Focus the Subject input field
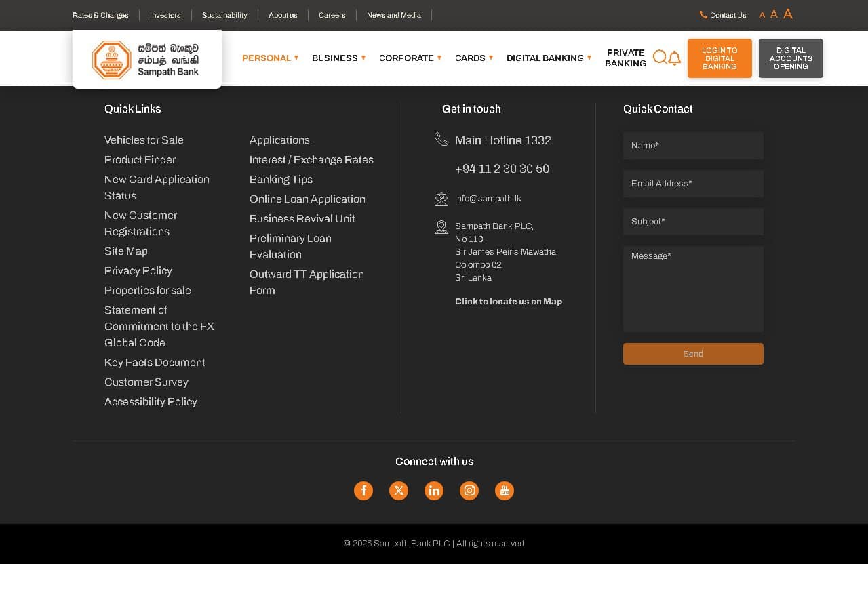 point(693,222)
